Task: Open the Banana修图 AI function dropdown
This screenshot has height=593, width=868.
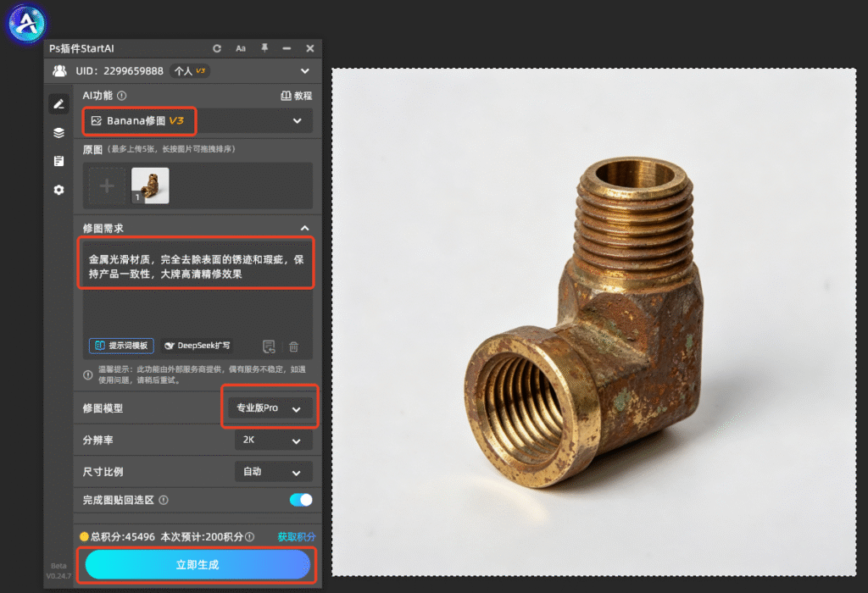Action: point(198,120)
